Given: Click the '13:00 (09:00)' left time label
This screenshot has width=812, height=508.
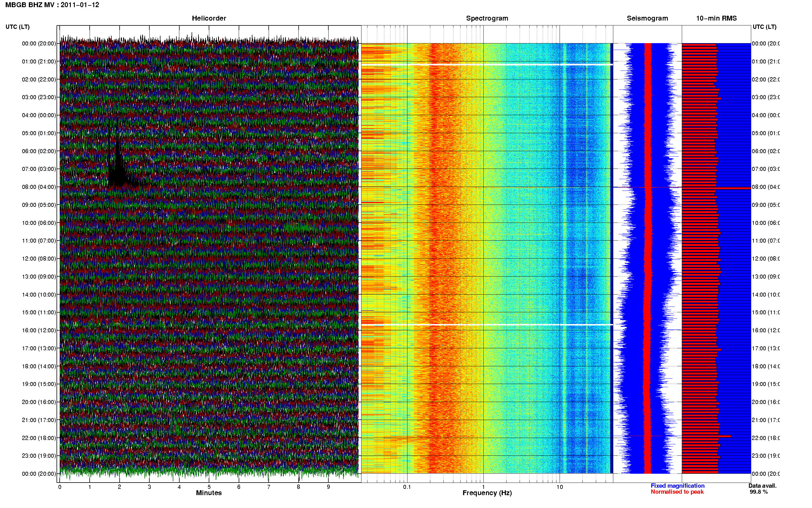Looking at the screenshot, I should tap(39, 277).
